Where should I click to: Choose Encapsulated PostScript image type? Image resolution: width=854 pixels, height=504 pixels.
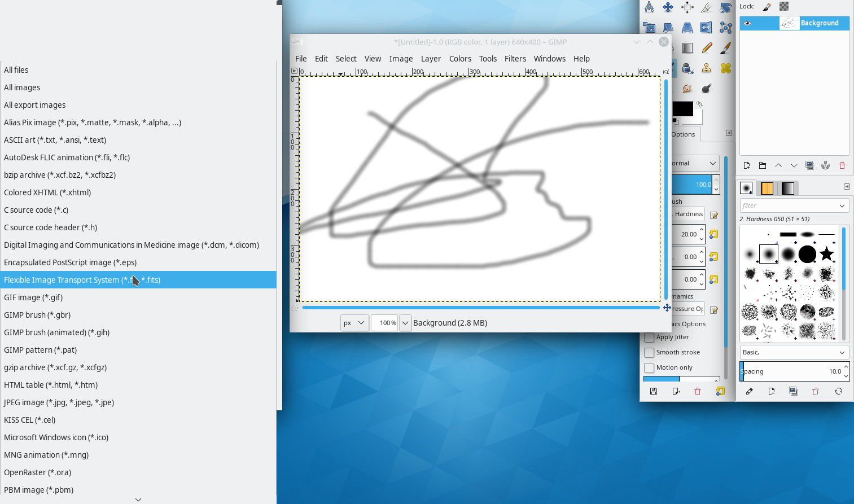coord(138,262)
